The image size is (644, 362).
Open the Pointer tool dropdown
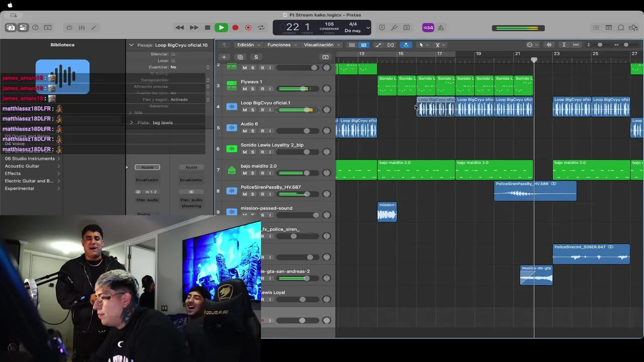coord(423,45)
